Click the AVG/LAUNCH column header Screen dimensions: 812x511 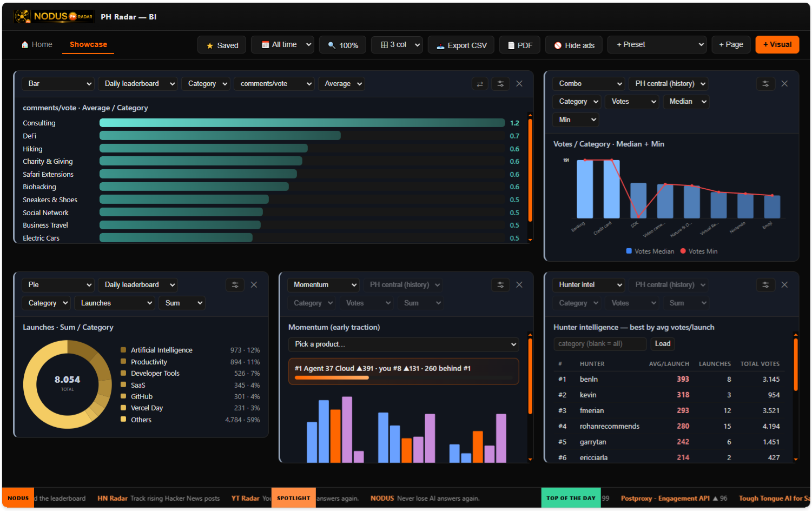(669, 364)
